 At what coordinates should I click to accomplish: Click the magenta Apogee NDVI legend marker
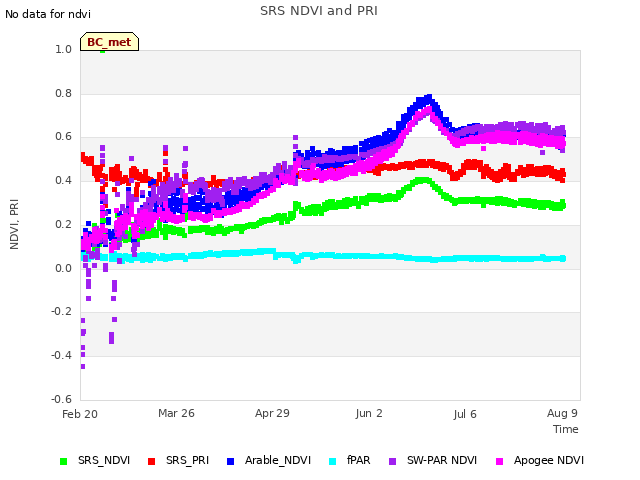click(x=499, y=461)
